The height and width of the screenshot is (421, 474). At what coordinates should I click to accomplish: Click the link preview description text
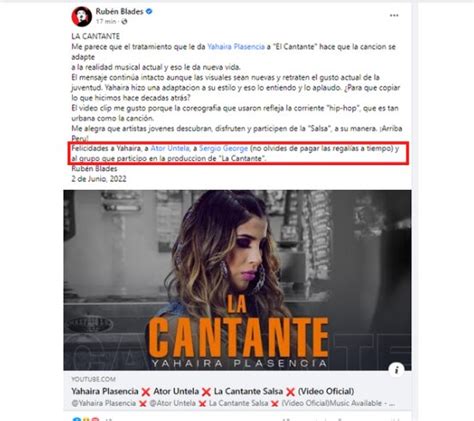pyautogui.click(x=233, y=403)
